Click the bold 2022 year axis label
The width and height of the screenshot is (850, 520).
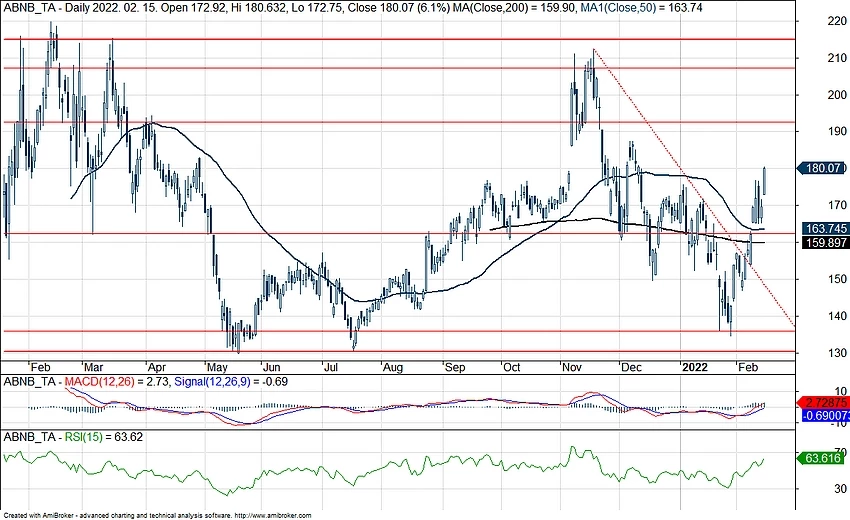(x=694, y=367)
